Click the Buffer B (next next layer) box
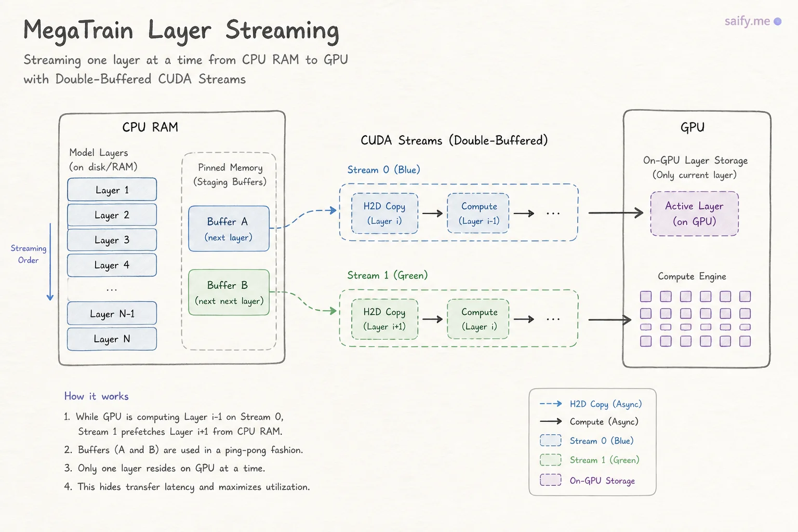798x532 pixels. [229, 292]
